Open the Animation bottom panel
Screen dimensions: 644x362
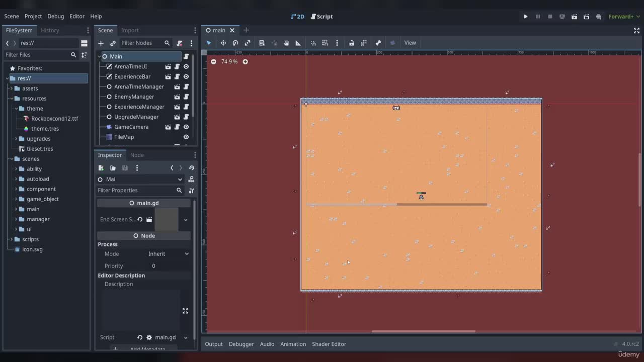pos(293,344)
